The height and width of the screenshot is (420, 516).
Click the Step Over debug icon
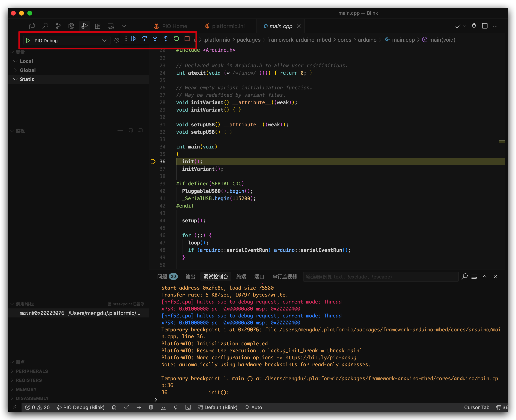click(144, 39)
